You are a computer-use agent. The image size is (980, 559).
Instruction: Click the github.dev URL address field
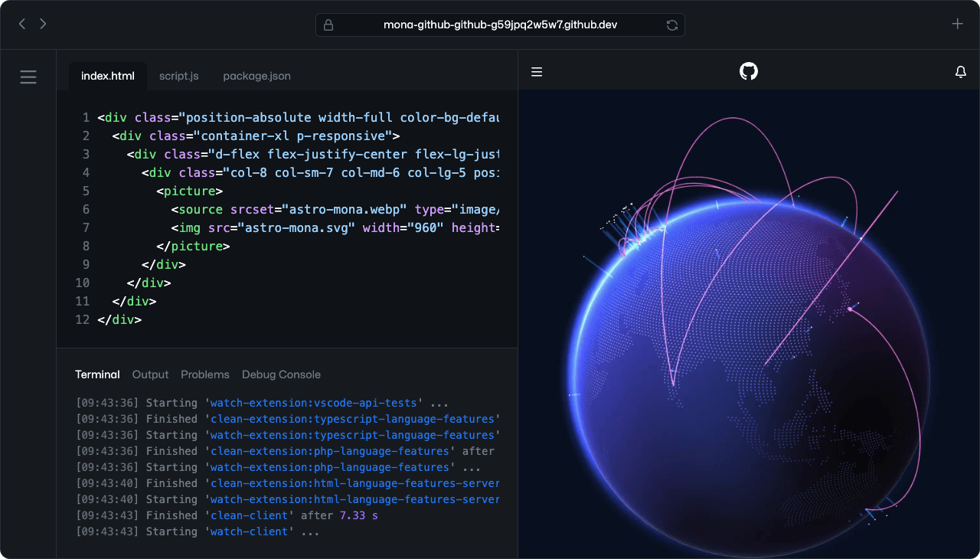500,25
